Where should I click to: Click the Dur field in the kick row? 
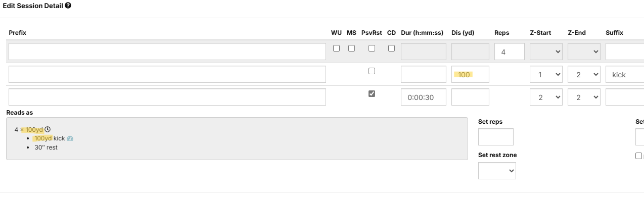(424, 74)
